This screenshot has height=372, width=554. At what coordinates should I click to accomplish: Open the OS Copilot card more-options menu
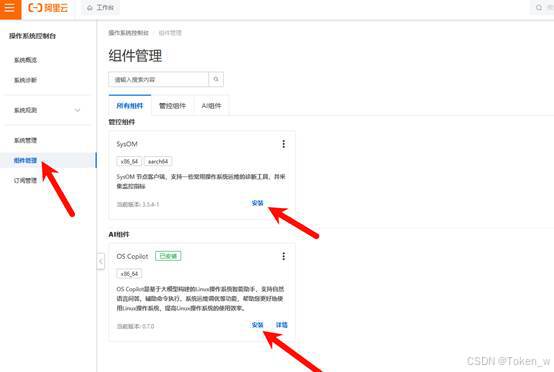[x=283, y=256]
